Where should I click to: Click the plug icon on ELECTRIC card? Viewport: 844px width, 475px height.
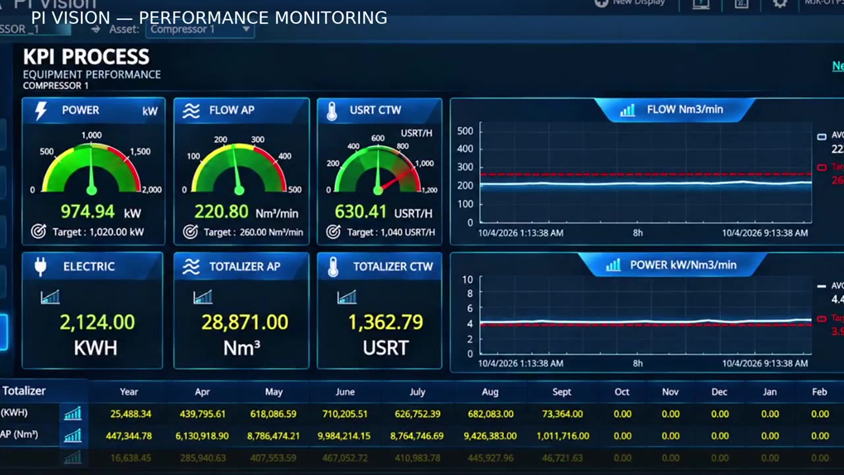pyautogui.click(x=40, y=267)
